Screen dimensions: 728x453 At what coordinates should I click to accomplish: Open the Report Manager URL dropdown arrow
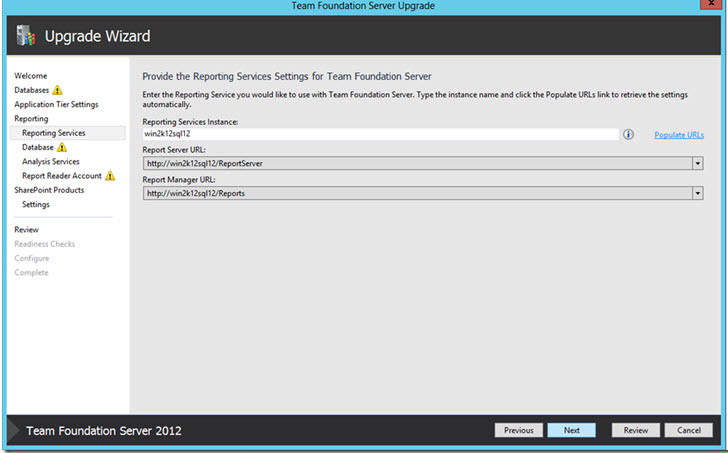pyautogui.click(x=697, y=193)
